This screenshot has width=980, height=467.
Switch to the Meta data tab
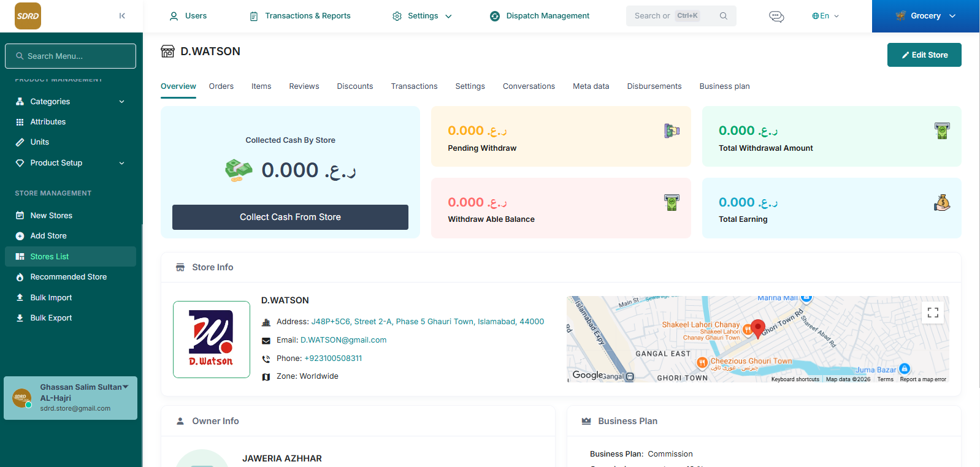point(591,86)
